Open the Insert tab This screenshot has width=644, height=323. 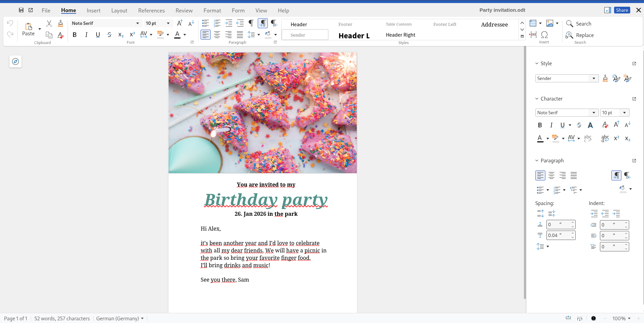[x=94, y=10]
